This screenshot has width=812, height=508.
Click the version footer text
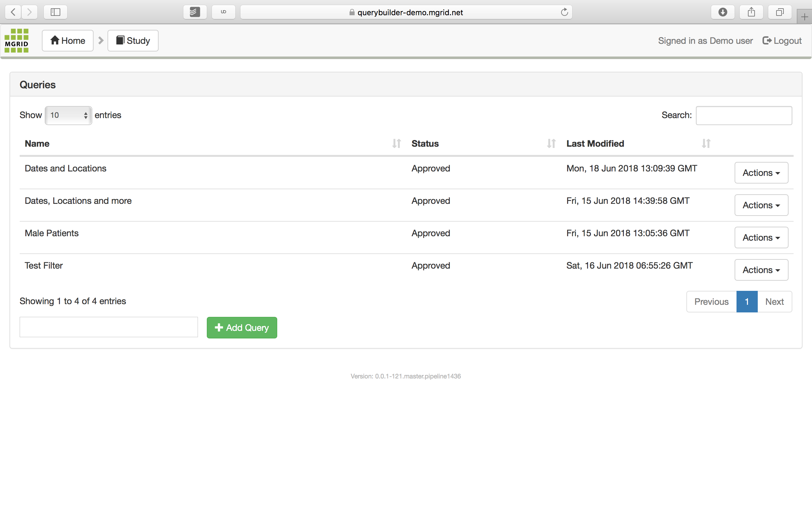(x=406, y=376)
